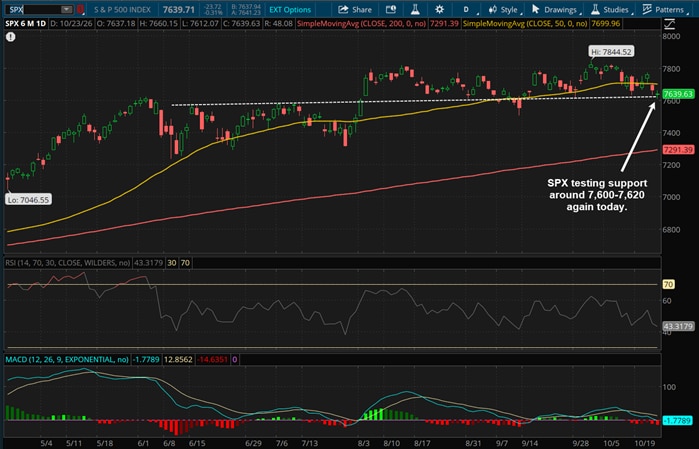The height and width of the screenshot is (449, 699).
Task: Open the flask thinkLog icon
Action: point(415,9)
